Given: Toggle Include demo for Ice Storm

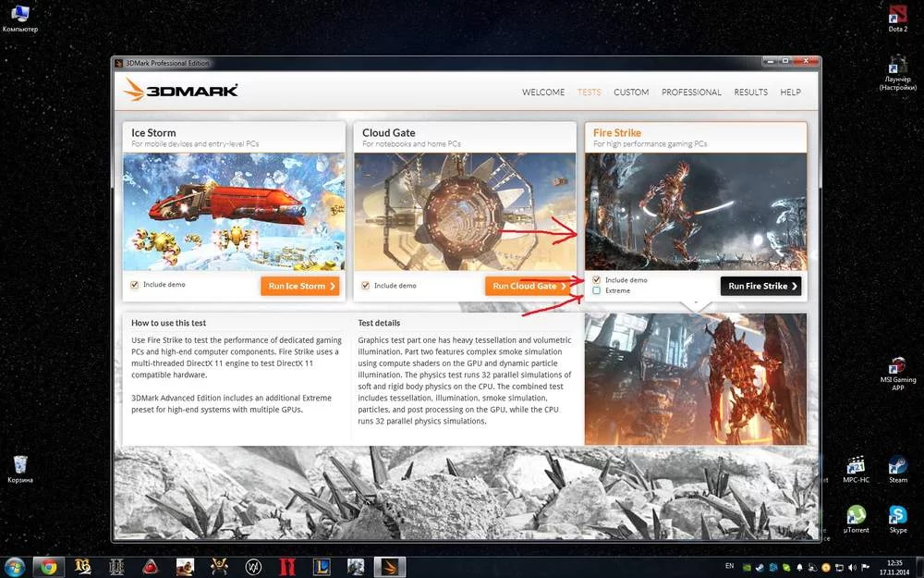Looking at the screenshot, I should pos(134,285).
